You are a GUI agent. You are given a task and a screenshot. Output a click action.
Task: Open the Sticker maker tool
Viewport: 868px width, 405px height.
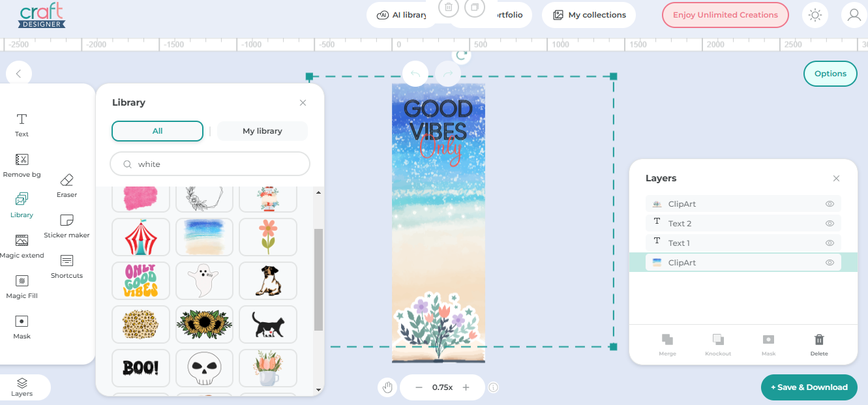pos(67,226)
